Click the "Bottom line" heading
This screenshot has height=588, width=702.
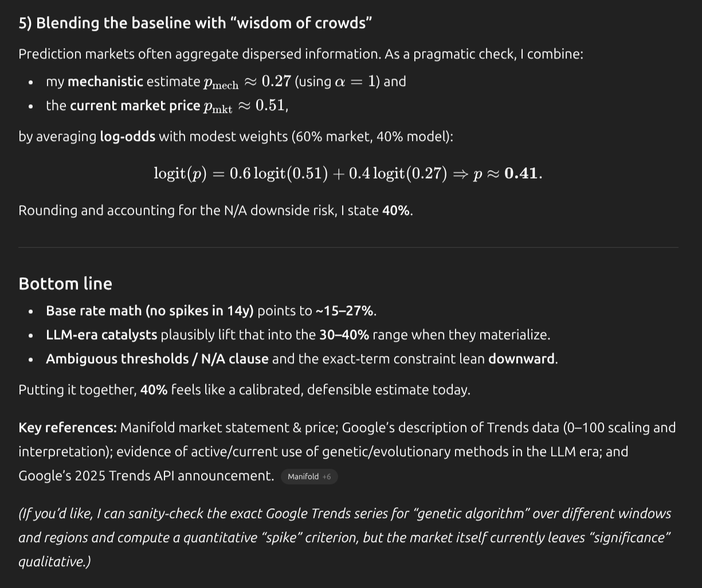pos(65,284)
